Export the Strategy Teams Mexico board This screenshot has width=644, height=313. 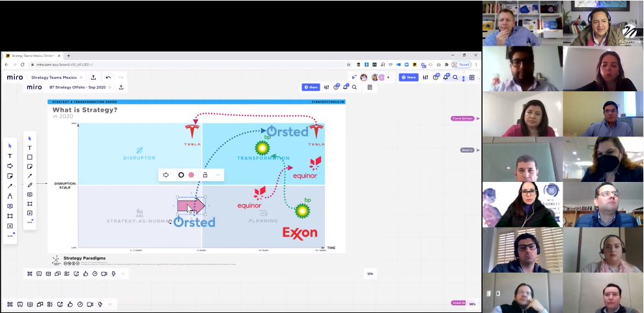tap(93, 78)
